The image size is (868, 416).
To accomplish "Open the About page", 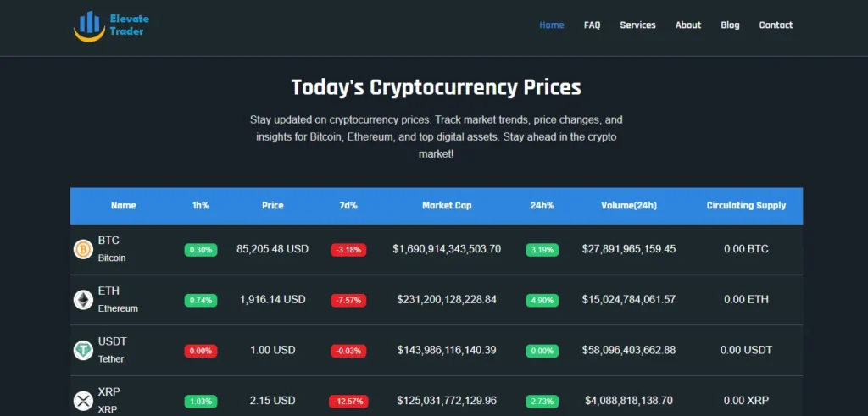I will coord(688,25).
